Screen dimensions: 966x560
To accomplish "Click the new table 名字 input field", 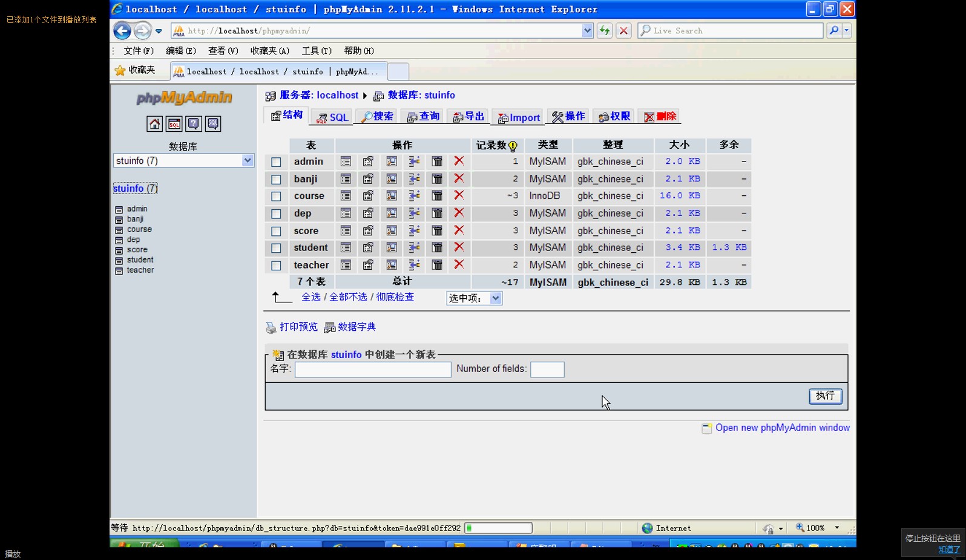I will pyautogui.click(x=373, y=370).
